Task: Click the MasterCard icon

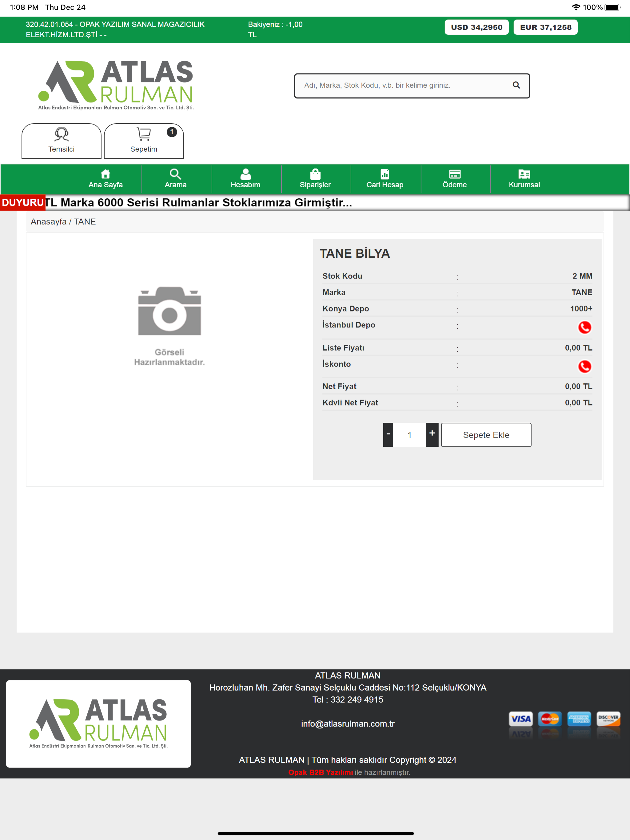Action: (x=550, y=719)
